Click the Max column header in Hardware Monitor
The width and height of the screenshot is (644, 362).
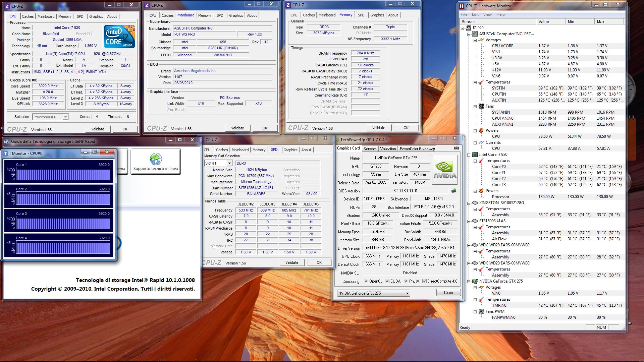609,21
